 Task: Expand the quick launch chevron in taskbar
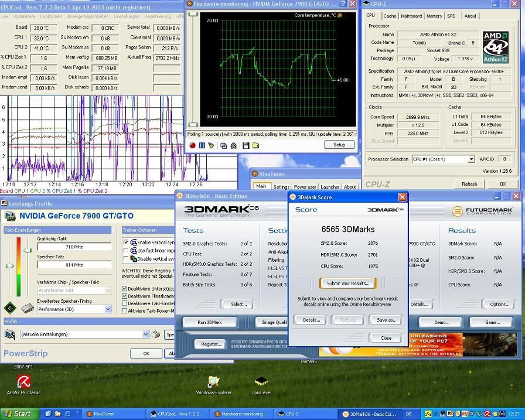coord(77,412)
